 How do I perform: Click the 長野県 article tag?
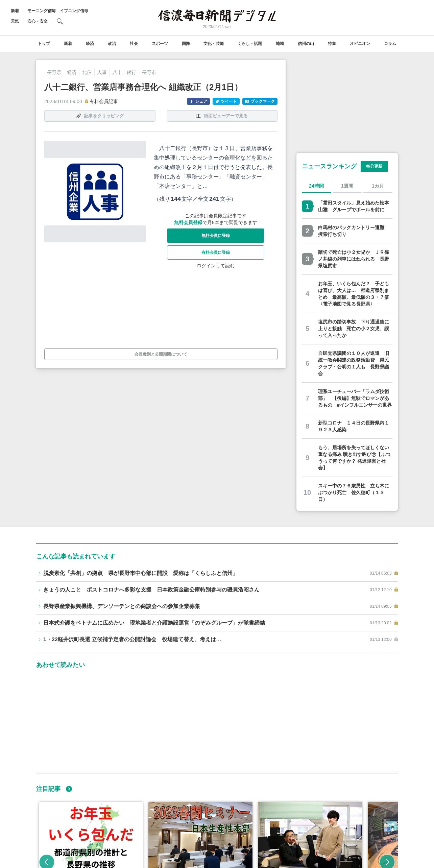pyautogui.click(x=54, y=72)
